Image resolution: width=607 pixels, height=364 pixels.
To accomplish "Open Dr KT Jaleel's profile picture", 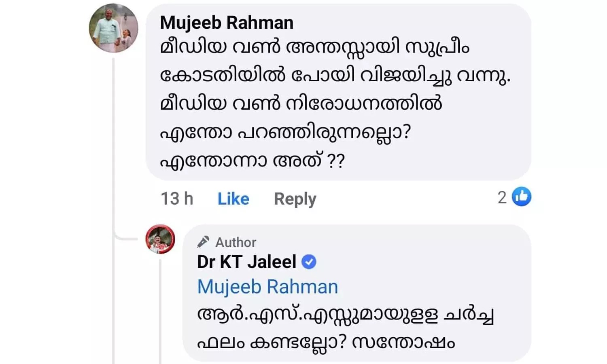I will click(160, 239).
